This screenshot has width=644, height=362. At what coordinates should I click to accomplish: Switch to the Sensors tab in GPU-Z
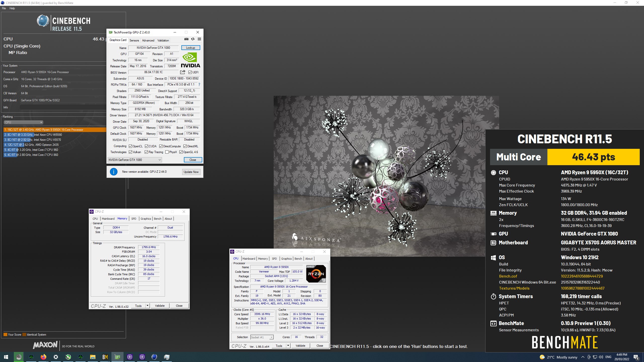(134, 40)
